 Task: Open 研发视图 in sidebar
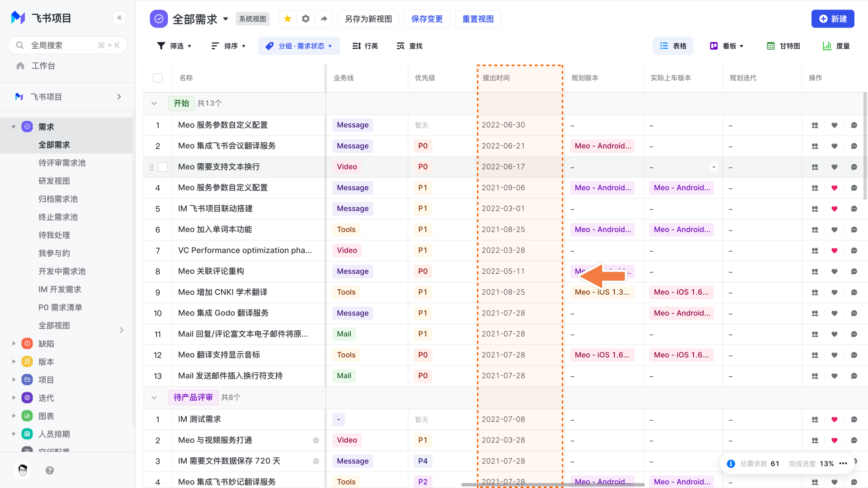pos(54,181)
